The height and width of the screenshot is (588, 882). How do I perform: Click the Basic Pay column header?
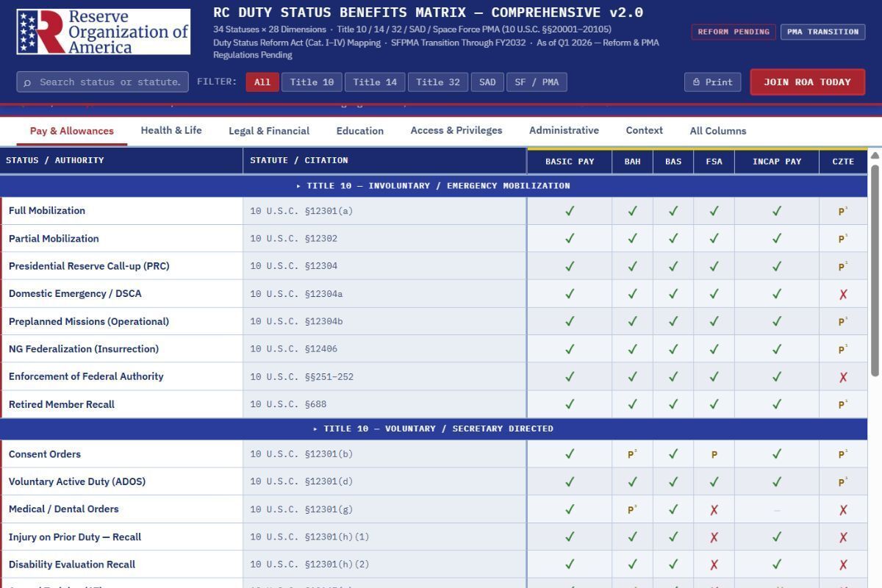tap(570, 161)
